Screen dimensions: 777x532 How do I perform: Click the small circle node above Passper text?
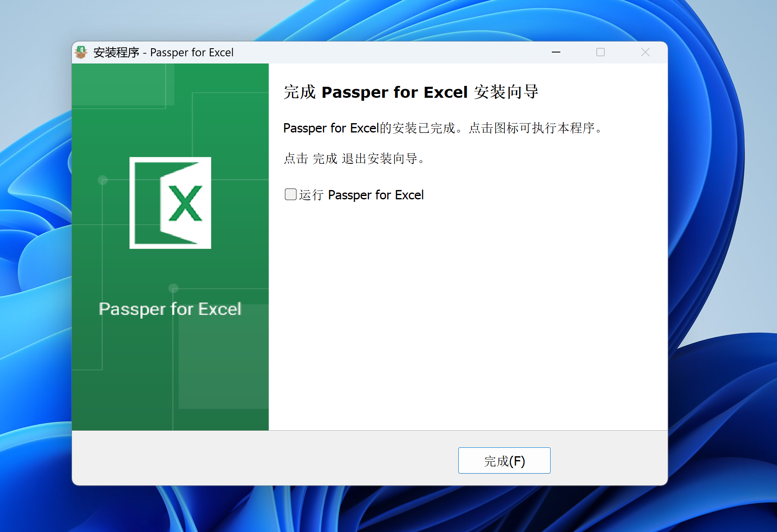173,288
